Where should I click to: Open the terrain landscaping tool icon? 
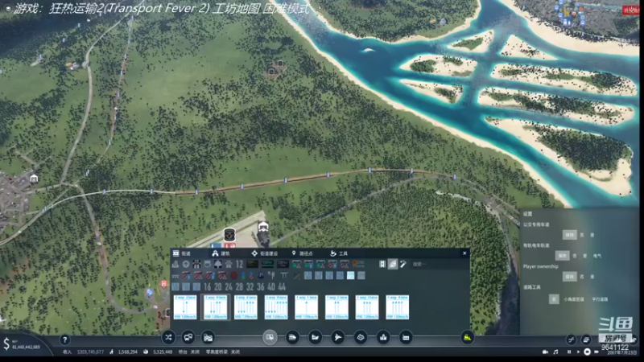click(361, 337)
